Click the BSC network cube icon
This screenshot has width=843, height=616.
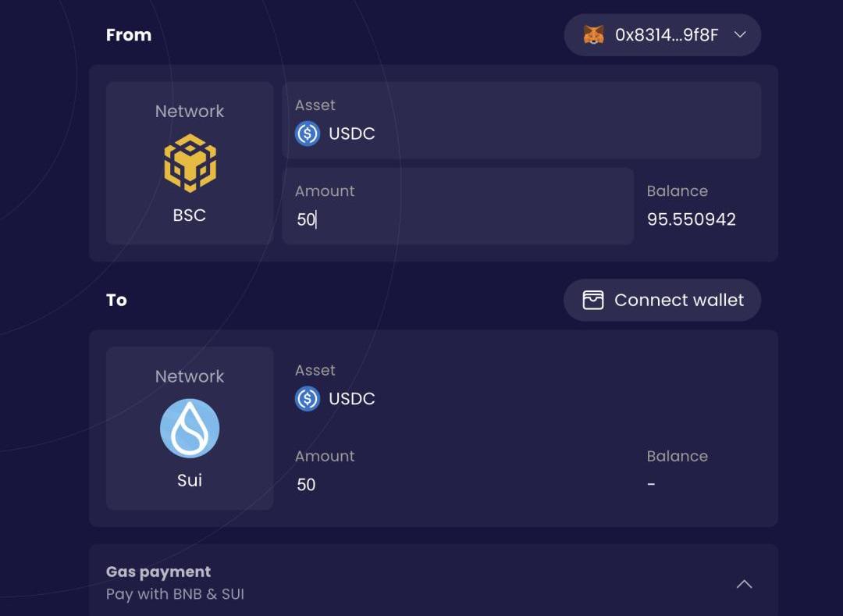(x=190, y=163)
